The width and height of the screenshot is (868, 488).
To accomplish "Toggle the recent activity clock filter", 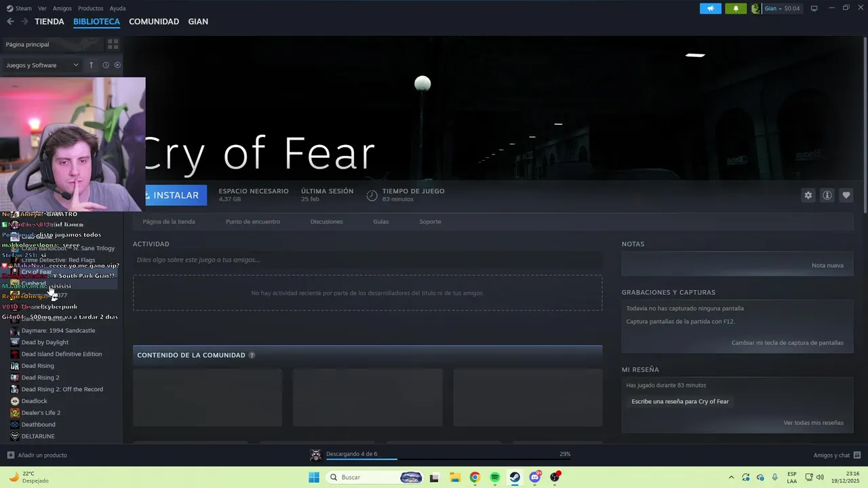I will [x=106, y=65].
